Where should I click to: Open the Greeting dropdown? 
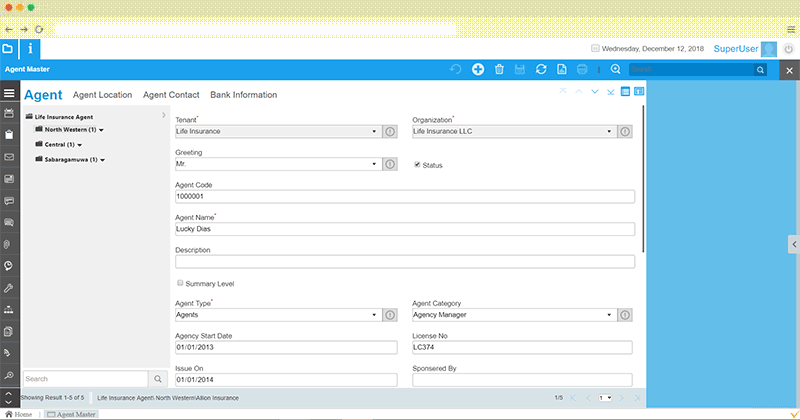pyautogui.click(x=374, y=164)
